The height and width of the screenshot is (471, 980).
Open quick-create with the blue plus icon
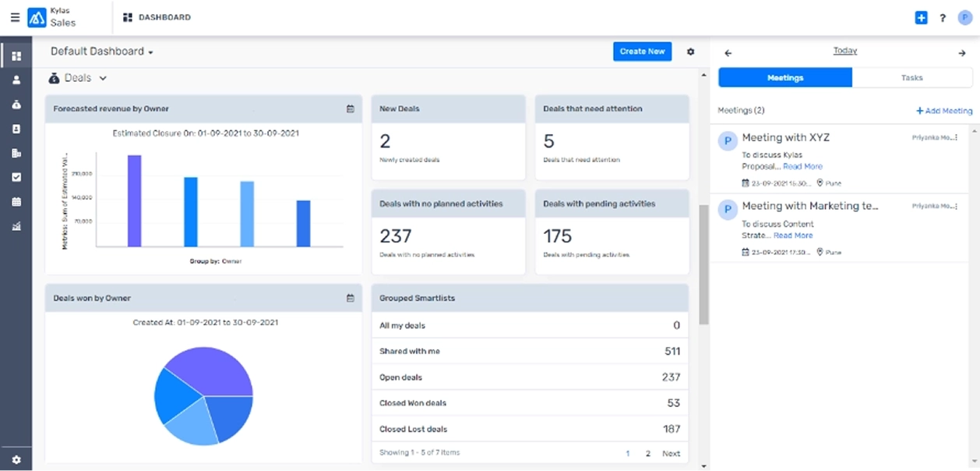pyautogui.click(x=921, y=16)
